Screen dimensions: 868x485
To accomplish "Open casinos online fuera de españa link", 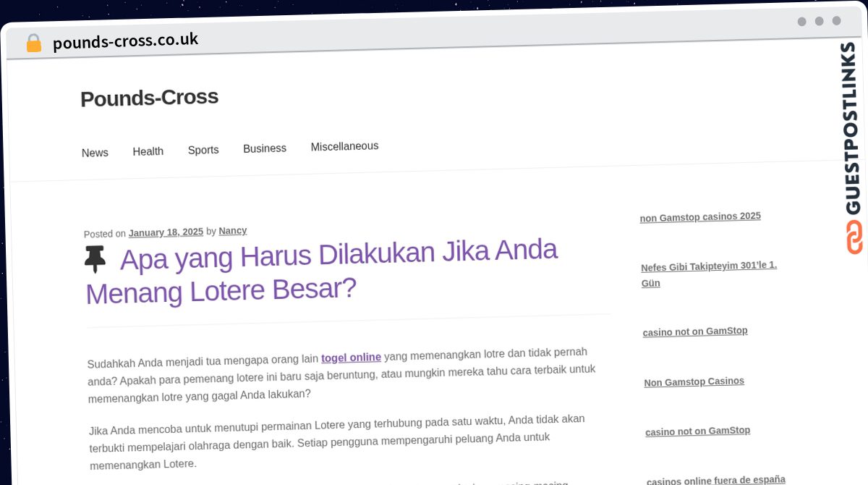I will tap(716, 480).
